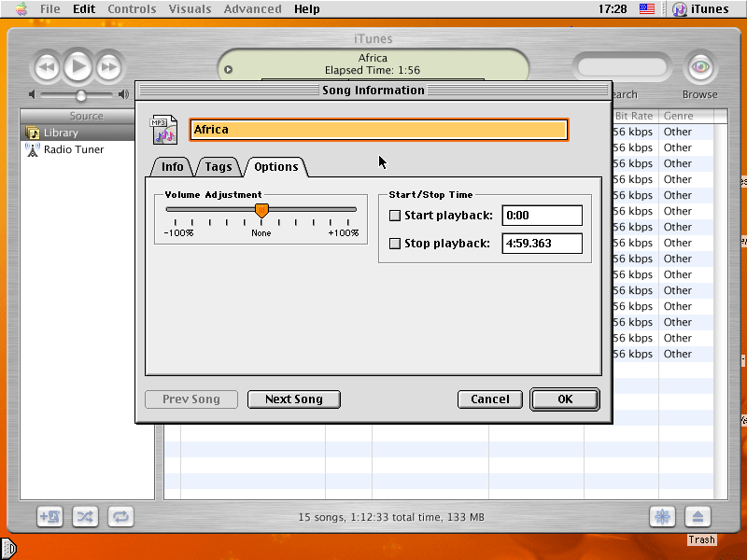Click the rewind button in iTunes

pyautogui.click(x=46, y=67)
